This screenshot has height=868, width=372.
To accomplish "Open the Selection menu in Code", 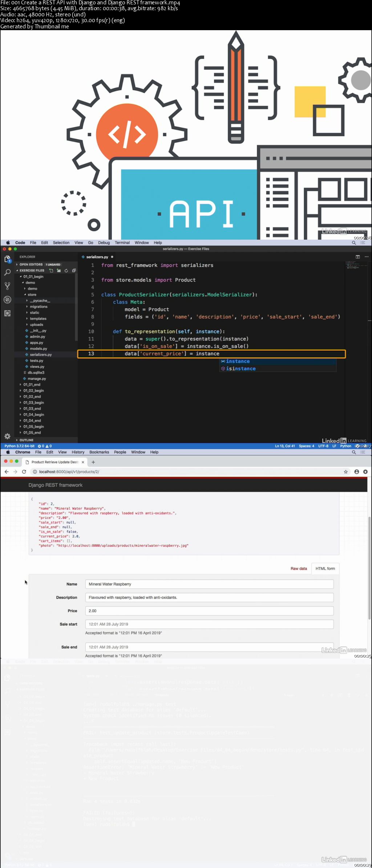I will [61, 243].
